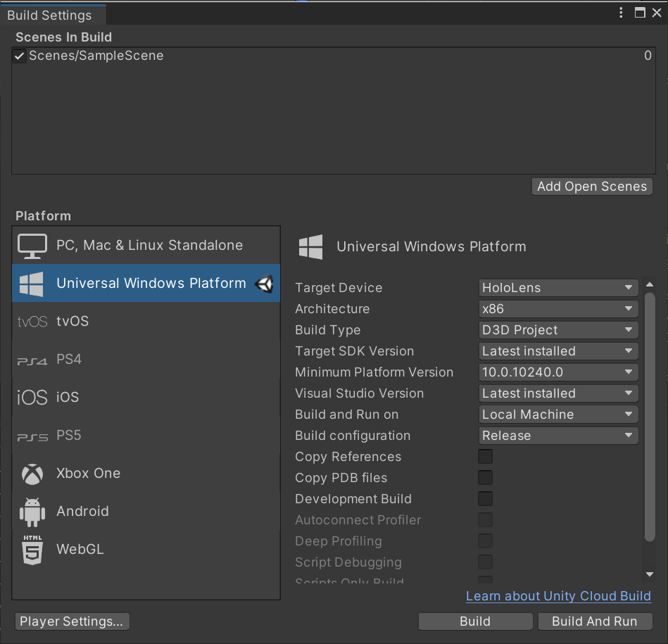The height and width of the screenshot is (644, 668).
Task: Click the scene index number 0
Action: [x=648, y=56]
